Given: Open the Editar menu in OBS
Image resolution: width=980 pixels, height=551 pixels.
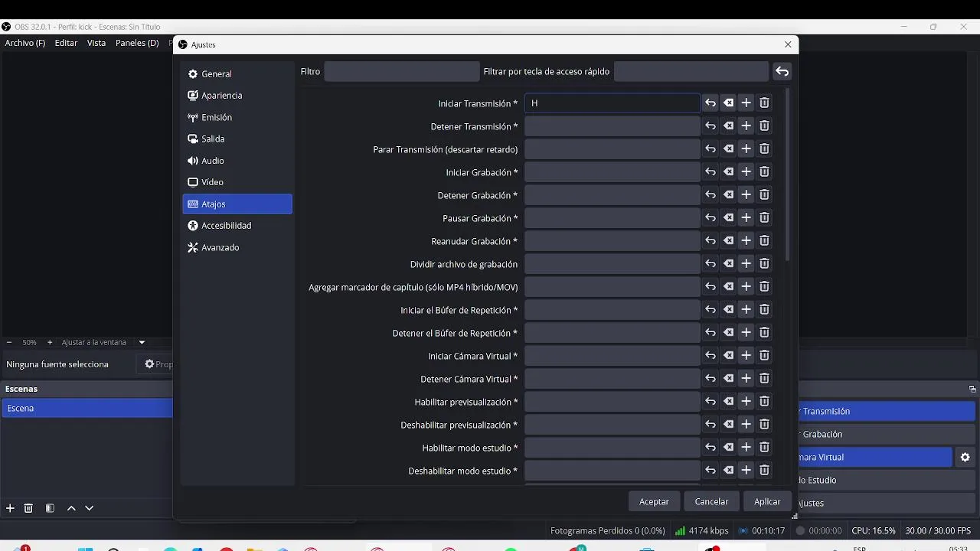Looking at the screenshot, I should click(66, 43).
